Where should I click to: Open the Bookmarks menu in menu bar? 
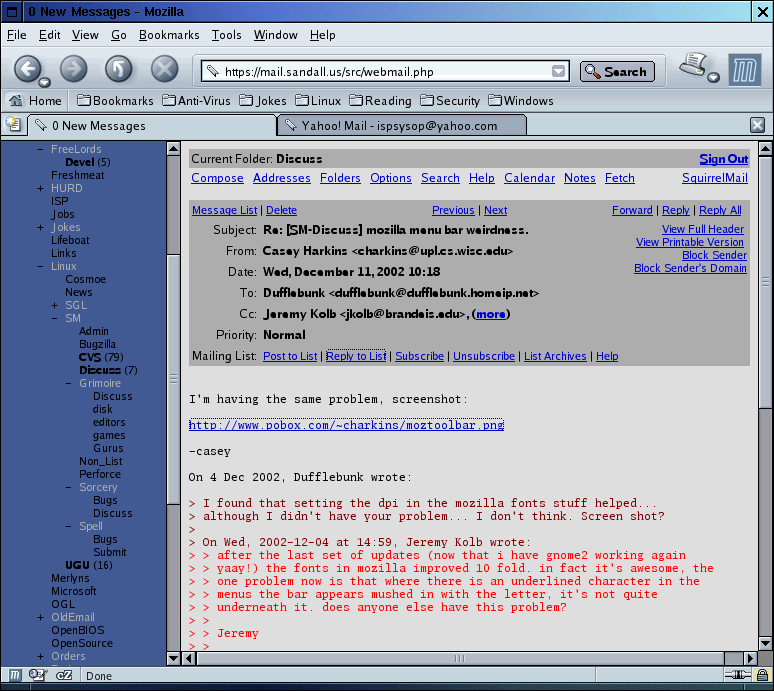tap(169, 35)
